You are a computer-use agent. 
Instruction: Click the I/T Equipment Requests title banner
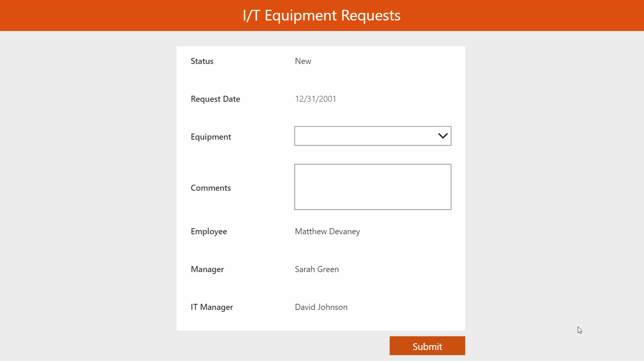(x=322, y=15)
